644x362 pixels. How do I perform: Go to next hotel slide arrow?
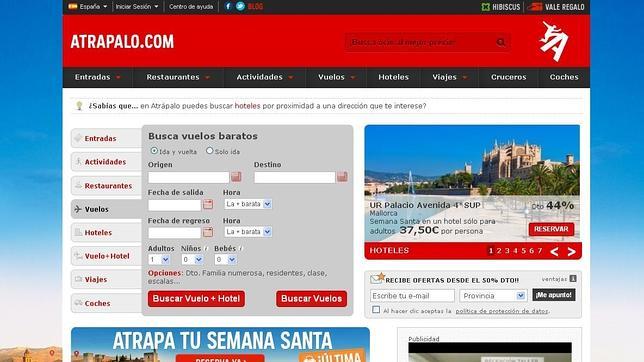click(x=571, y=251)
